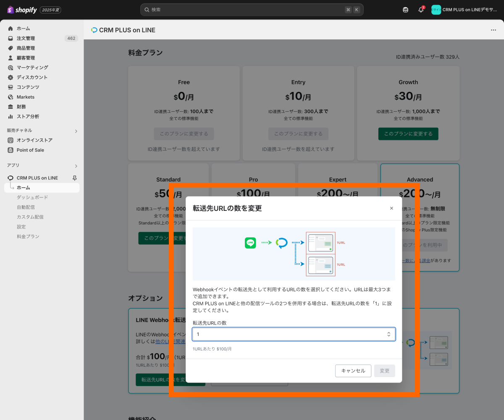
Task: Click the 変更 button in dialog
Action: coord(385,371)
